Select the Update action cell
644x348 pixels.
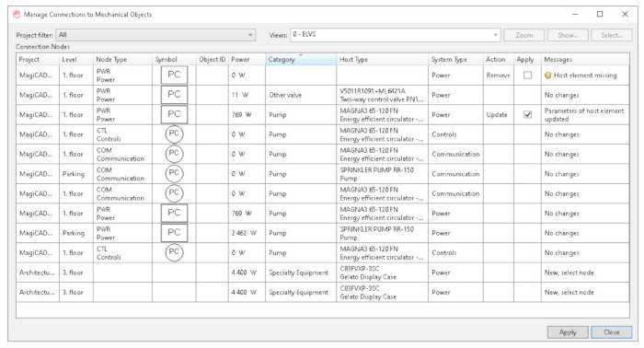click(x=499, y=115)
